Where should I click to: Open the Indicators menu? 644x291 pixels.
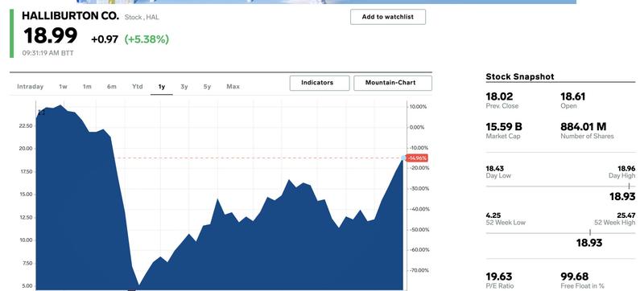[x=320, y=83]
